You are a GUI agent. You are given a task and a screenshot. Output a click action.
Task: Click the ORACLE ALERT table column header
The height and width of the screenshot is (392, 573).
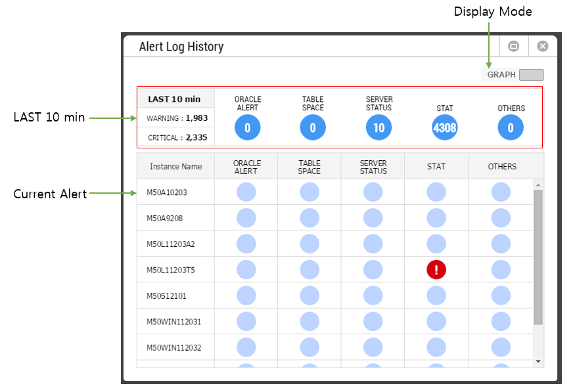pos(246,166)
